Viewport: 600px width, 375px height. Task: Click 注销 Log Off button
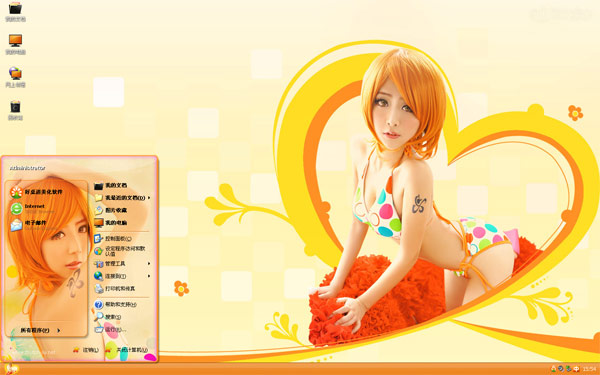tap(86, 350)
